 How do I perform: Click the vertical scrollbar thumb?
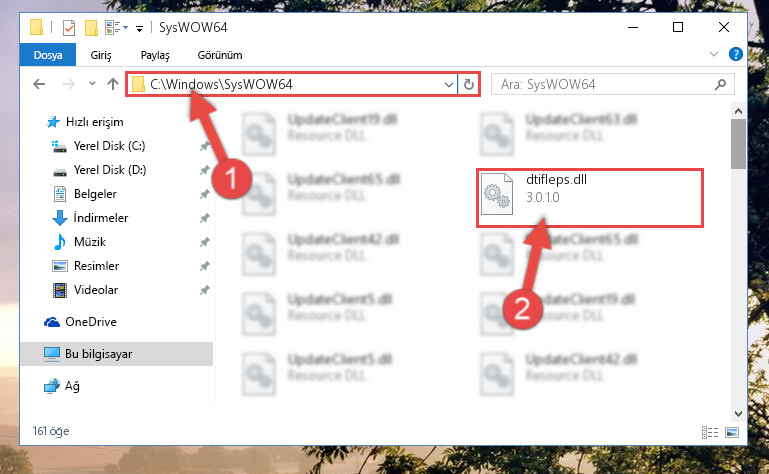tap(738, 144)
